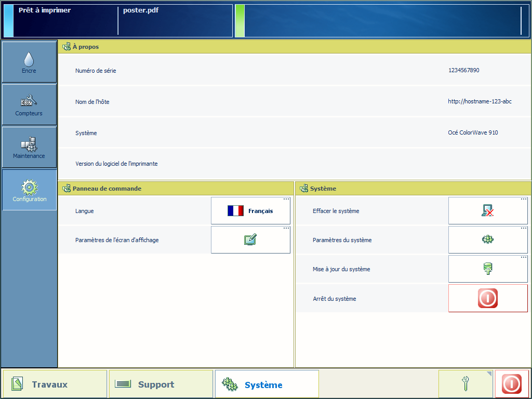The width and height of the screenshot is (532, 399).
Task: Click the green progress indicator bar
Action: [240, 21]
